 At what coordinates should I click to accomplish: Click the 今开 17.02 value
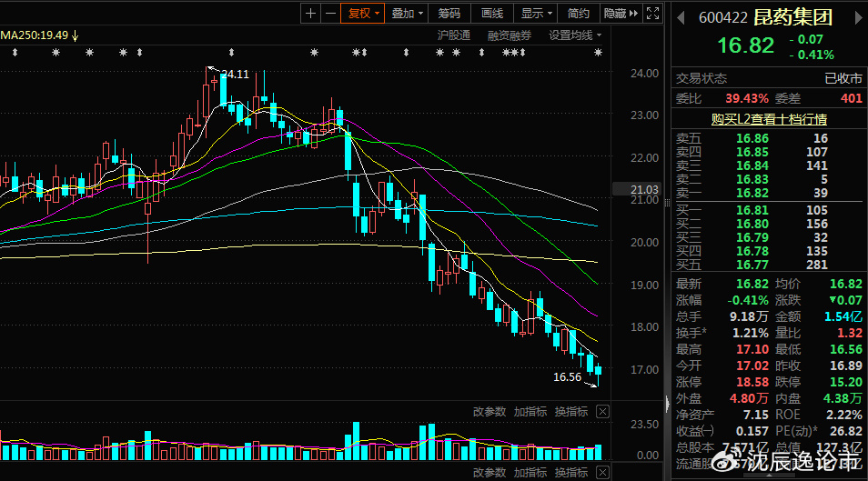point(752,366)
